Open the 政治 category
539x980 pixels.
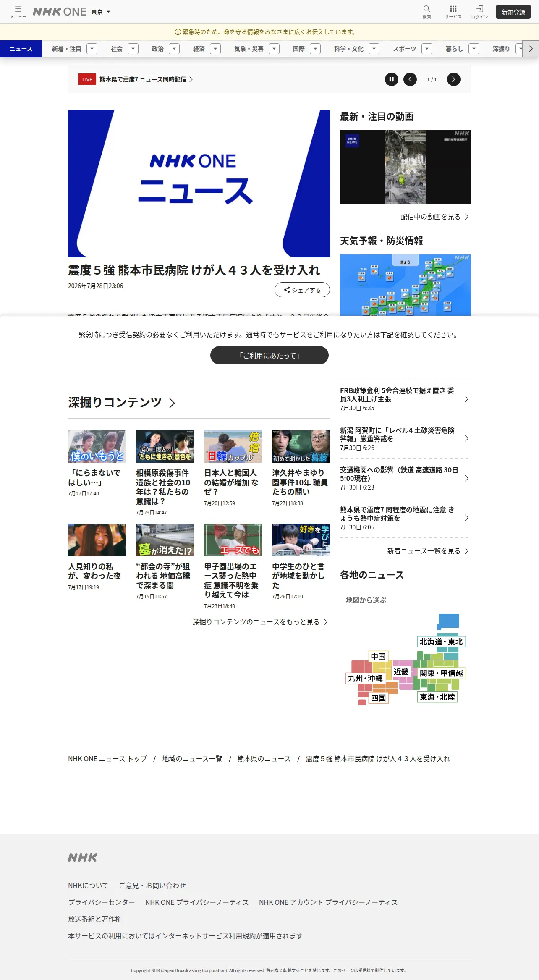pos(158,49)
